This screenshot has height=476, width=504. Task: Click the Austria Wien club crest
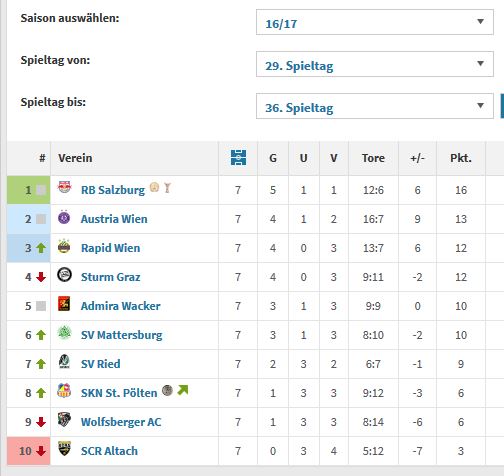click(64, 217)
